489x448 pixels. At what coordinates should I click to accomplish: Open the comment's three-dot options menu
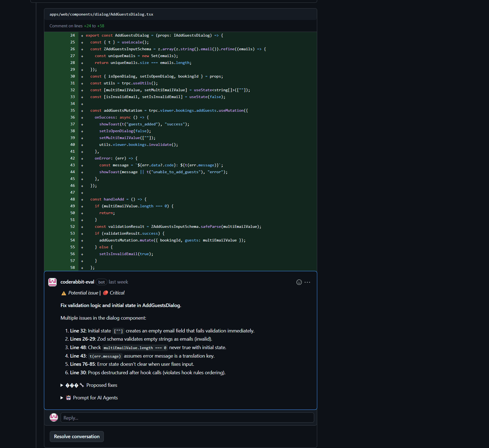[x=307, y=282]
